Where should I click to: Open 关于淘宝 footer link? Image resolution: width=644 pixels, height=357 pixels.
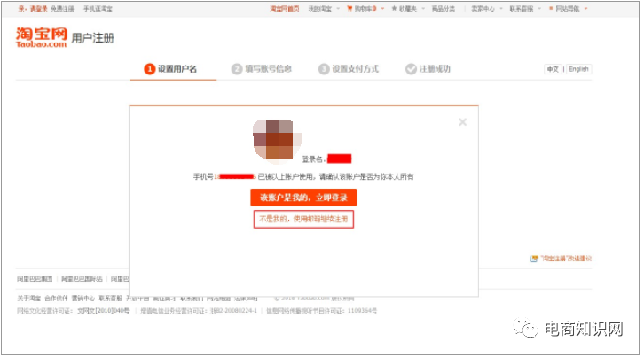coord(28,299)
